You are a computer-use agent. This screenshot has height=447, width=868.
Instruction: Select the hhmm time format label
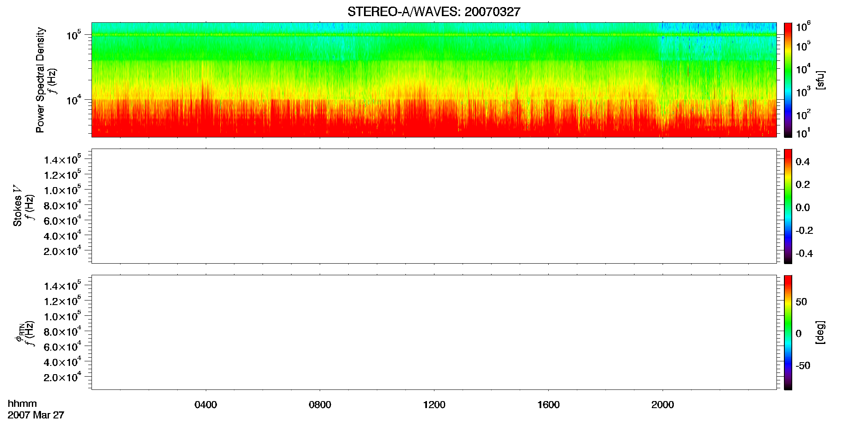(22, 404)
